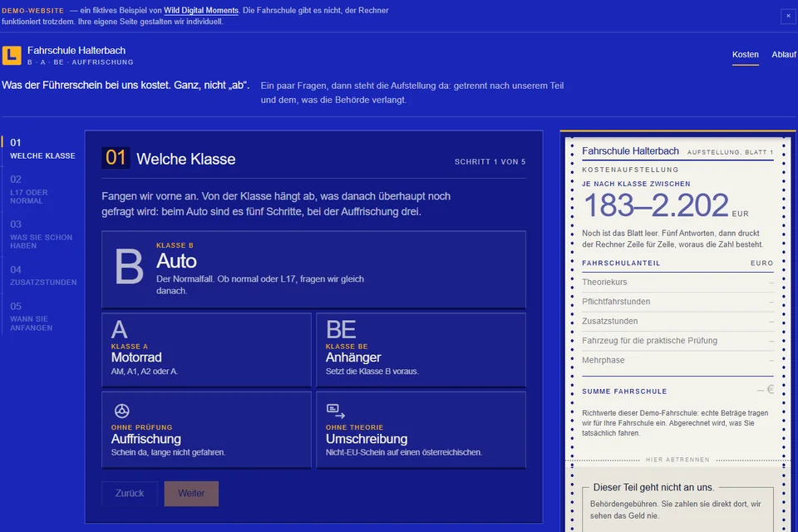This screenshot has width=798, height=532.
Task: Click the transfer arrow icon on Umschreibung
Action: click(335, 411)
